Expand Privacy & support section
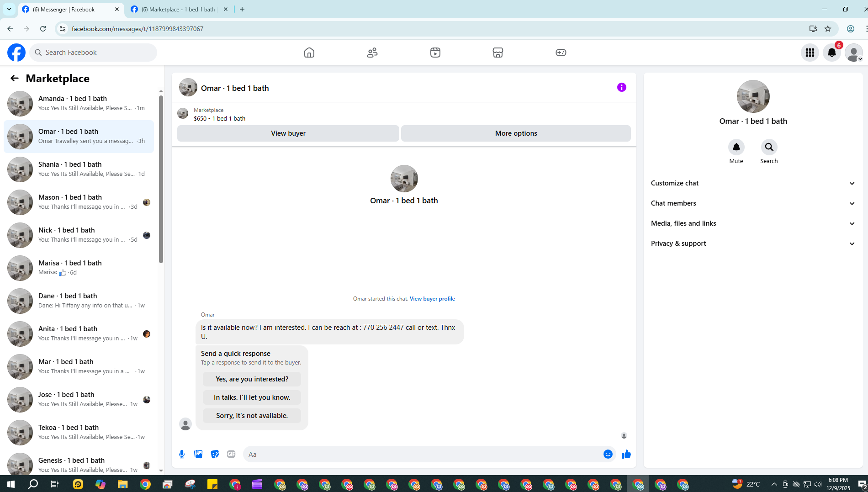The height and width of the screenshot is (492, 868). click(753, 243)
